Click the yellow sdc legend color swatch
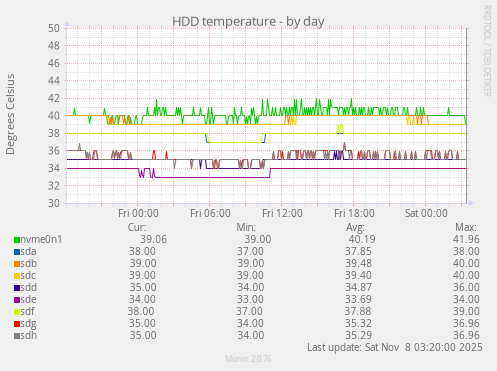 17,276
